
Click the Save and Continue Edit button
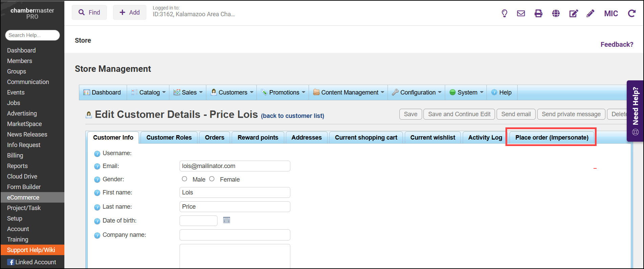[459, 114]
